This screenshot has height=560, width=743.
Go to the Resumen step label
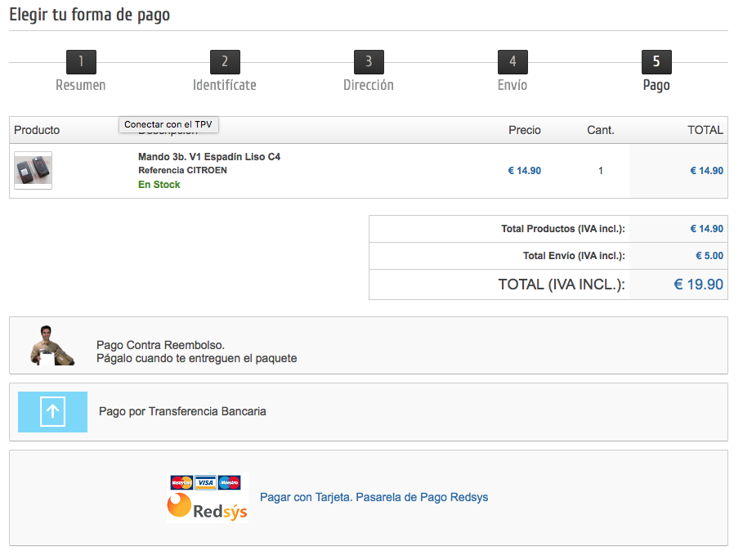(81, 85)
